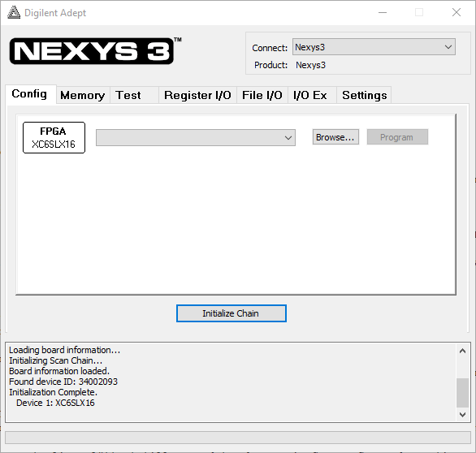Click the 'Found device ID: 34002093' log line
Image resolution: width=476 pixels, height=453 pixels.
click(63, 382)
